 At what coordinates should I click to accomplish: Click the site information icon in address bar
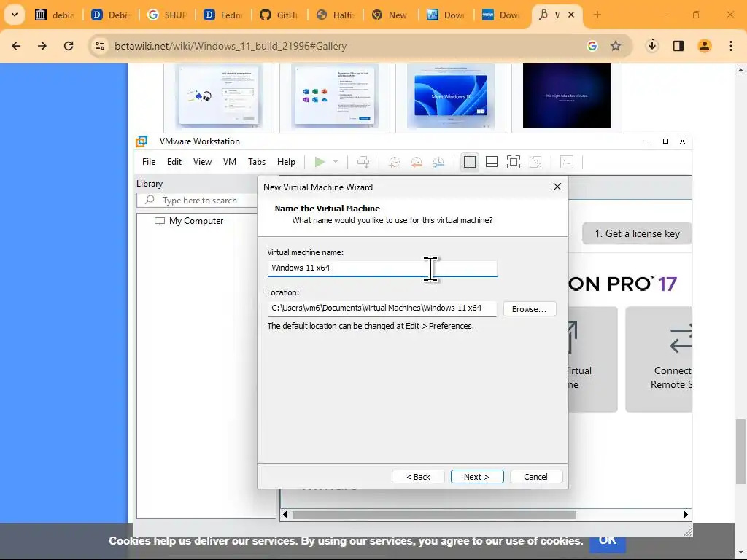tap(99, 46)
